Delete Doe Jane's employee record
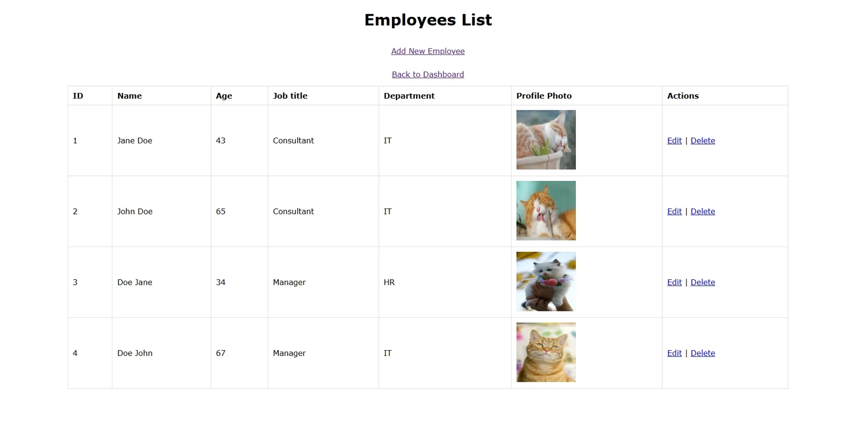 [702, 282]
